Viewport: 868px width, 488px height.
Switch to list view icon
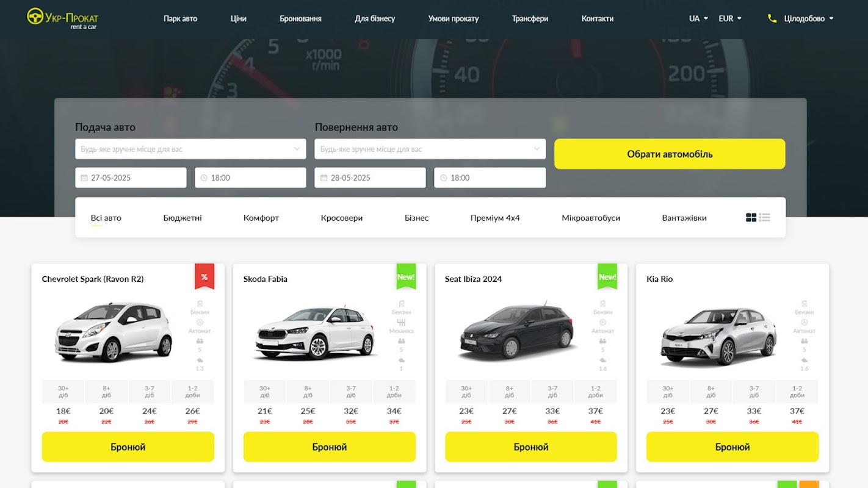click(765, 217)
